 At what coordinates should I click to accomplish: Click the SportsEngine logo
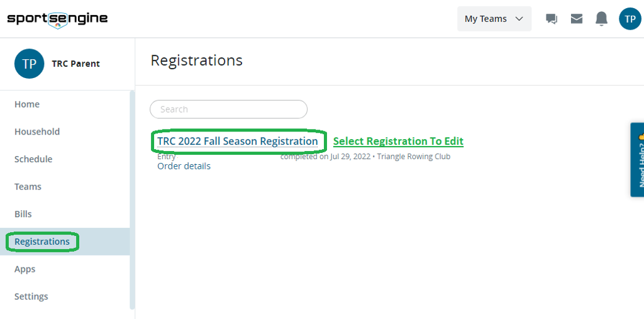[57, 18]
